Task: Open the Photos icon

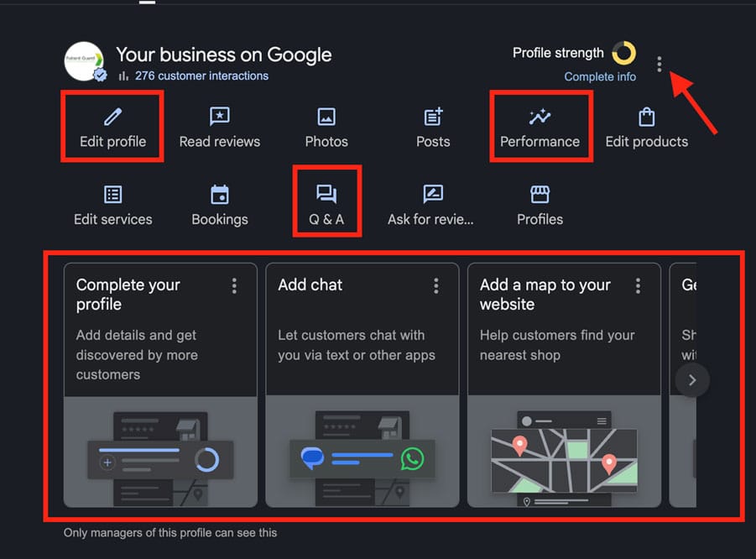Action: pyautogui.click(x=326, y=117)
